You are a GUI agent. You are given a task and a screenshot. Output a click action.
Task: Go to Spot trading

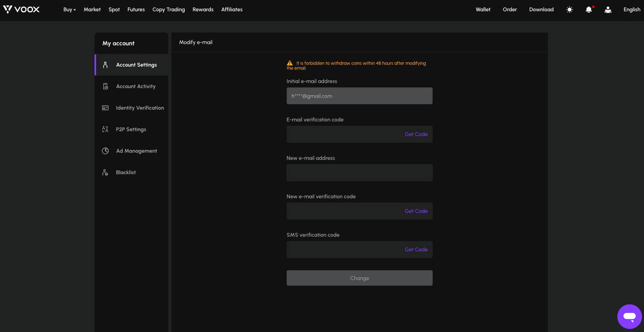click(114, 10)
